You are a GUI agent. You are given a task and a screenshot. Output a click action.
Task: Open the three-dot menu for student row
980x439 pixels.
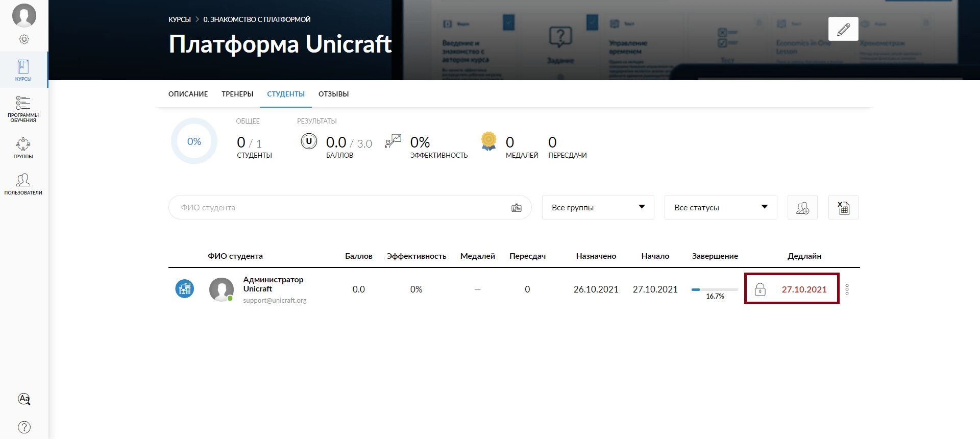[x=847, y=289]
